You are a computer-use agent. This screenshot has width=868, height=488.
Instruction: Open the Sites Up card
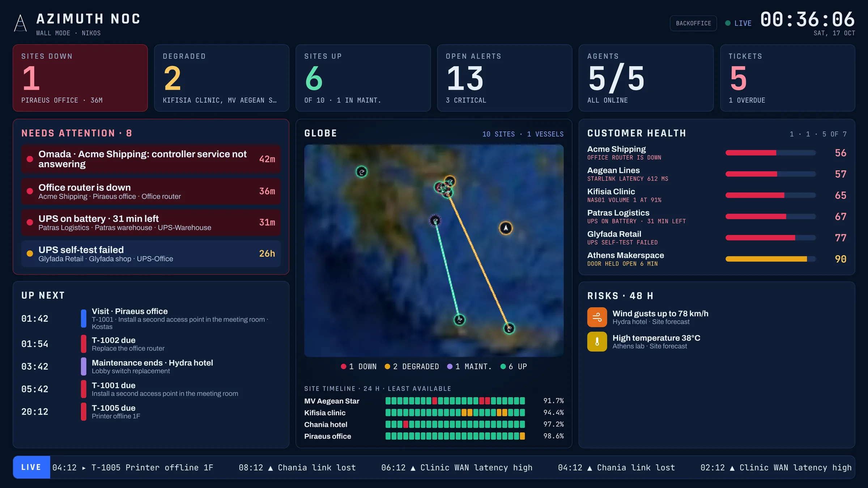(x=363, y=78)
